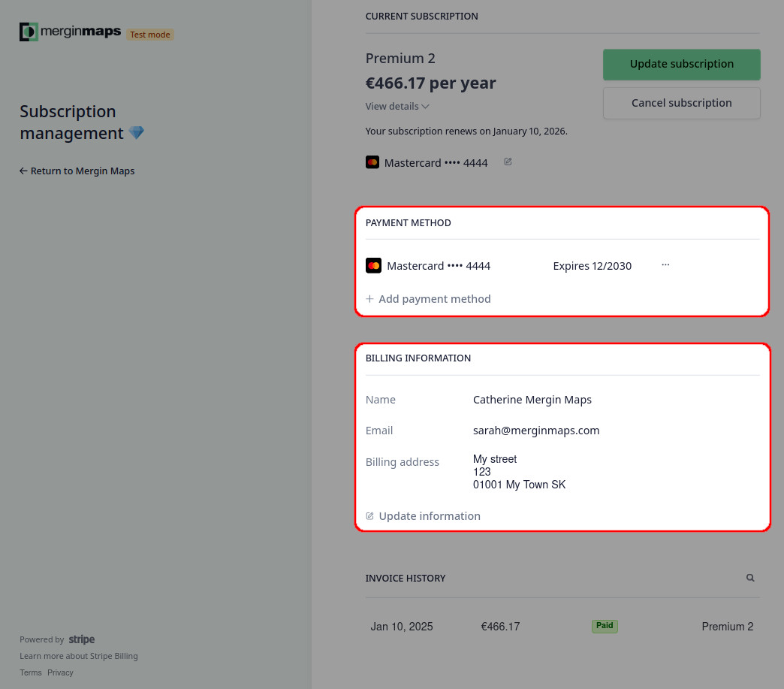Click the back arrow next to Return to Mergin Maps

pos(23,171)
